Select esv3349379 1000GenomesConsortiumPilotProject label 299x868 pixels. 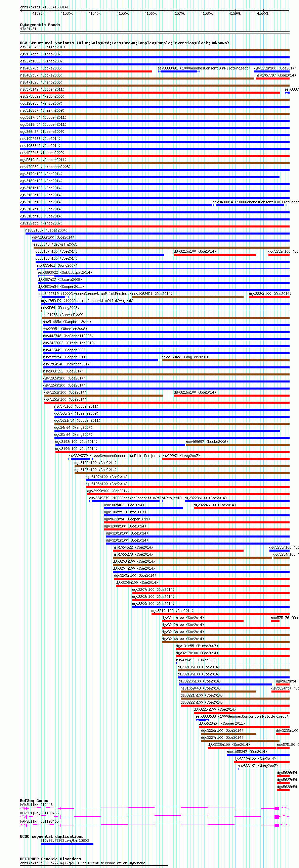(x=135, y=498)
